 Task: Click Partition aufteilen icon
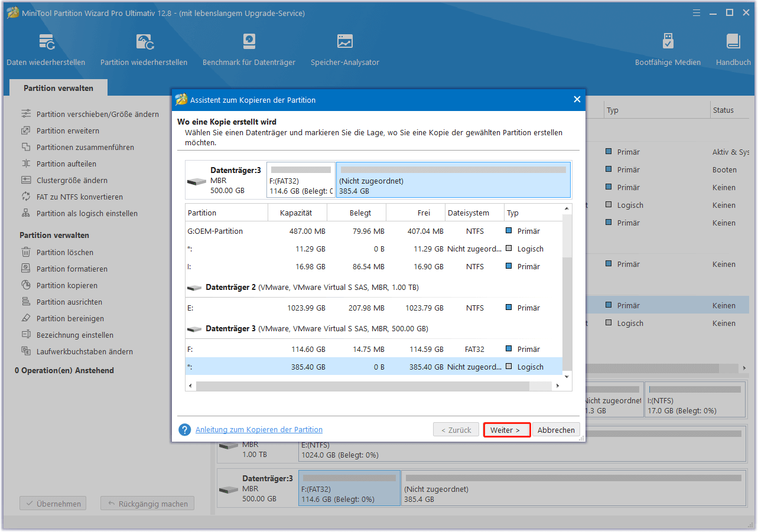pos(26,164)
